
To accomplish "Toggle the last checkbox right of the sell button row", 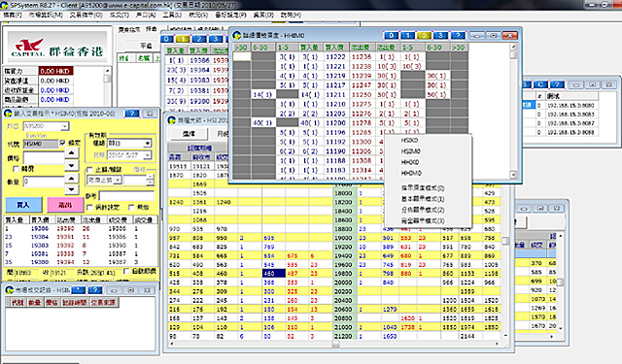I will coord(131,207).
